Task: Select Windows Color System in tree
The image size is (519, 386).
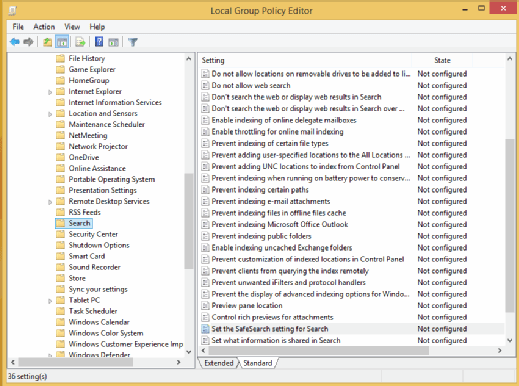Action: pyautogui.click(x=106, y=333)
